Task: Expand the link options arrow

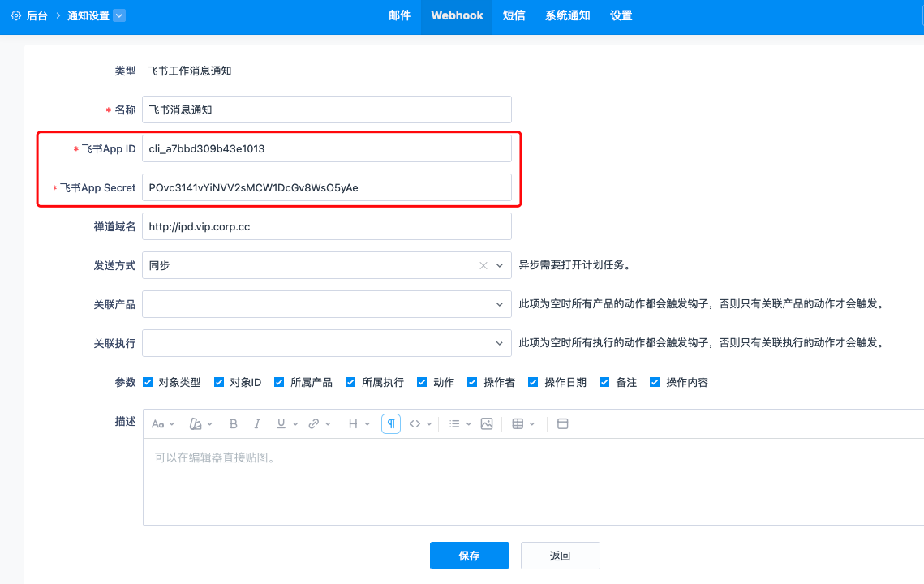Action: tap(328, 423)
